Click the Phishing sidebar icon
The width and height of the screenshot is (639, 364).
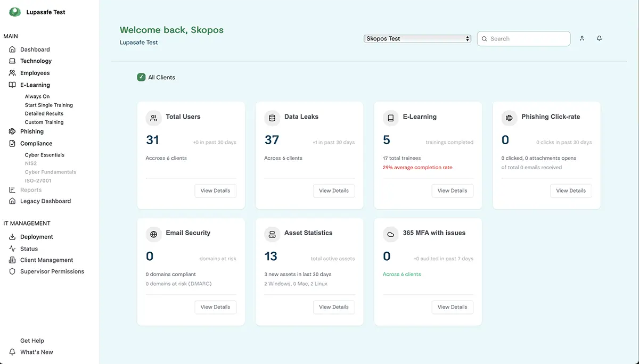[x=12, y=131]
